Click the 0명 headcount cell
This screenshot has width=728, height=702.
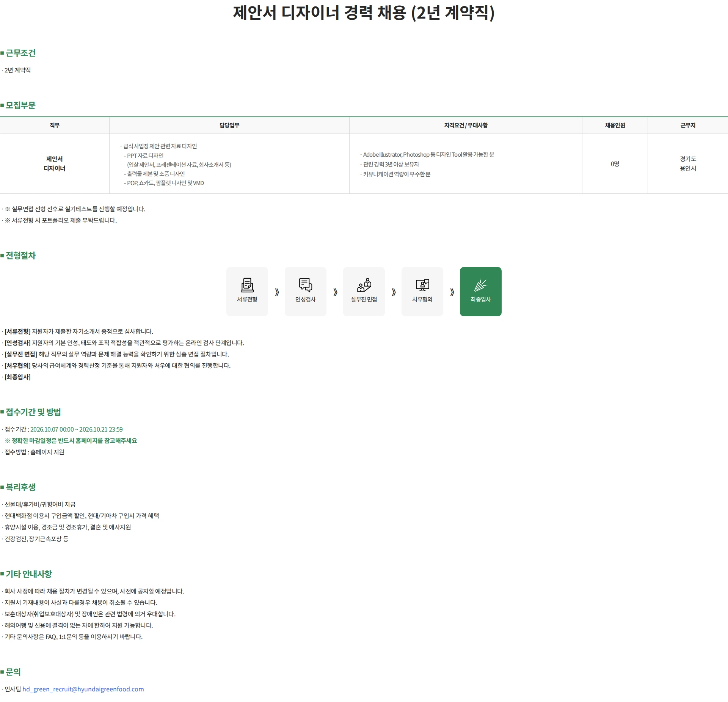615,163
